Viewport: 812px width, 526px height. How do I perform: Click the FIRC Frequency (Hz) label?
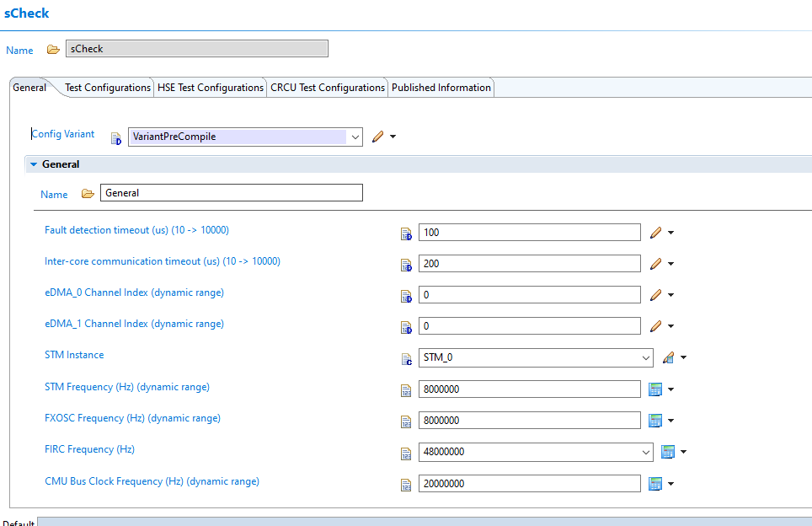[89, 449]
